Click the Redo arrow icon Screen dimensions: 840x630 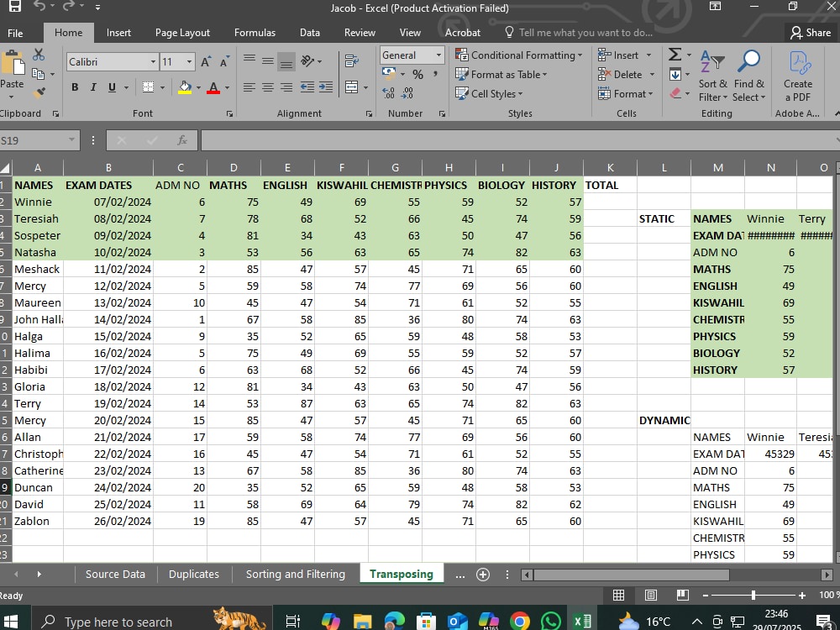tap(69, 7)
